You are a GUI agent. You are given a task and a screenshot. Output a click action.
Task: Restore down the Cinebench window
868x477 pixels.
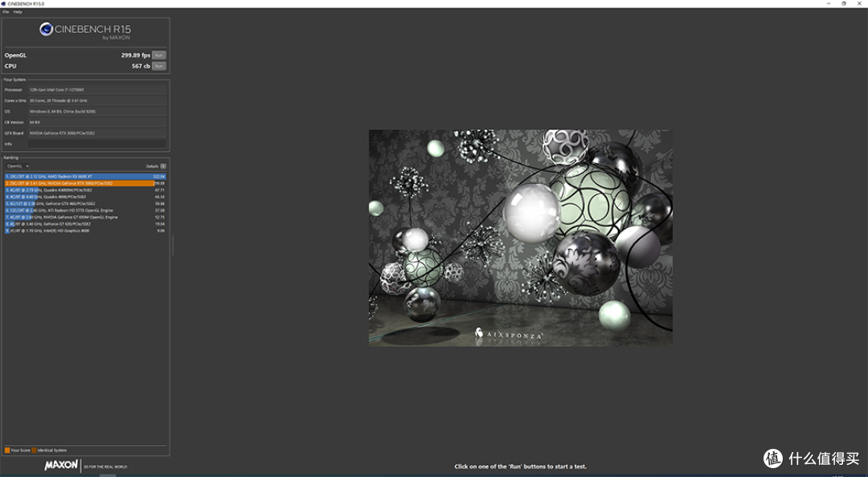pyautogui.click(x=844, y=3)
